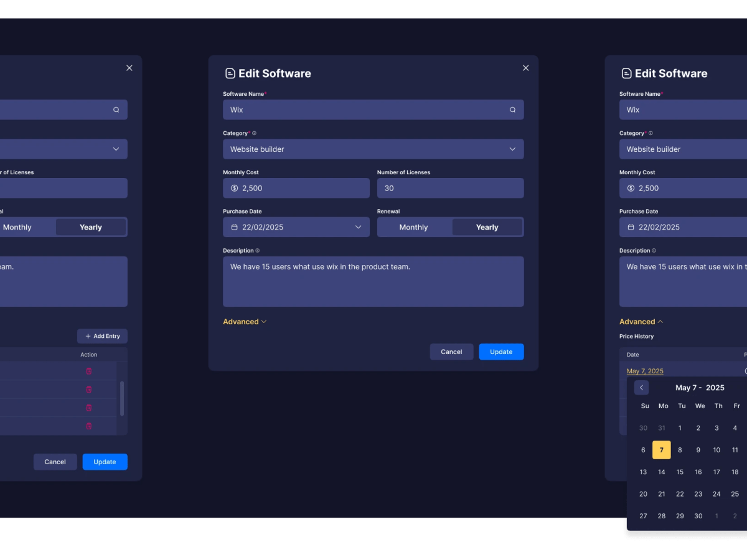Open the center Purchase Date dropdown 22/02/2025
The width and height of the screenshot is (747, 560).
296,227
